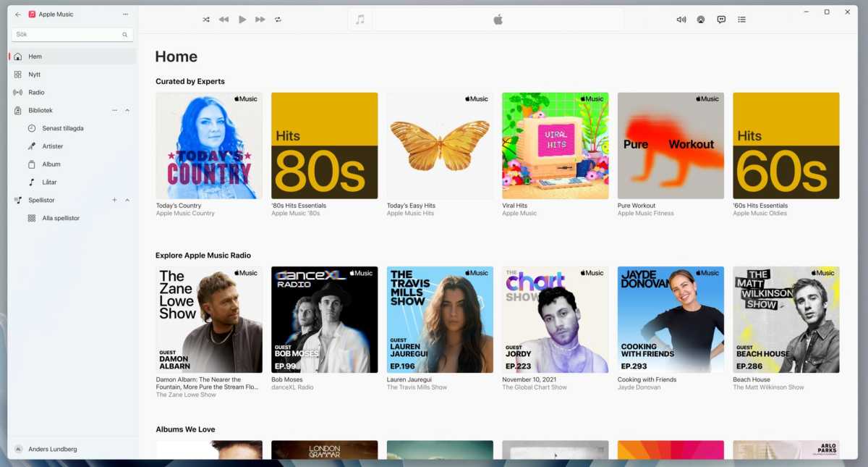Open the Bibliotek more options (...) menu
The height and width of the screenshot is (467, 868).
[x=114, y=110]
